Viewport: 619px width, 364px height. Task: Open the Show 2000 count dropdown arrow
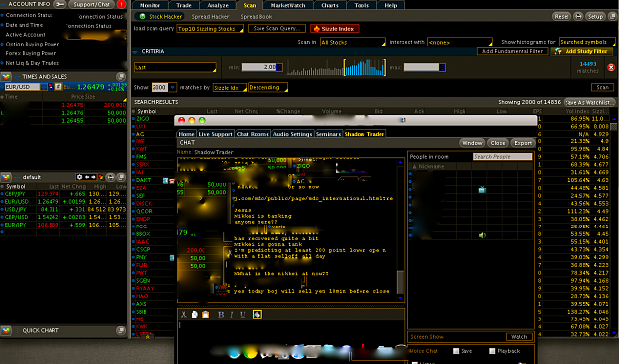[x=172, y=88]
